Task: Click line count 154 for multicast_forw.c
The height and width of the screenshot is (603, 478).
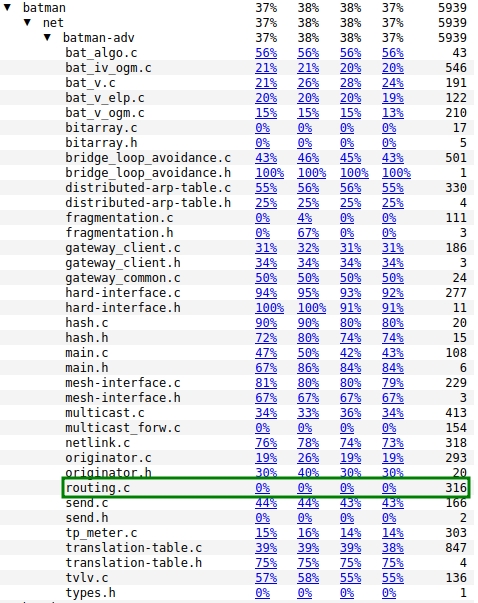Action: (456, 428)
